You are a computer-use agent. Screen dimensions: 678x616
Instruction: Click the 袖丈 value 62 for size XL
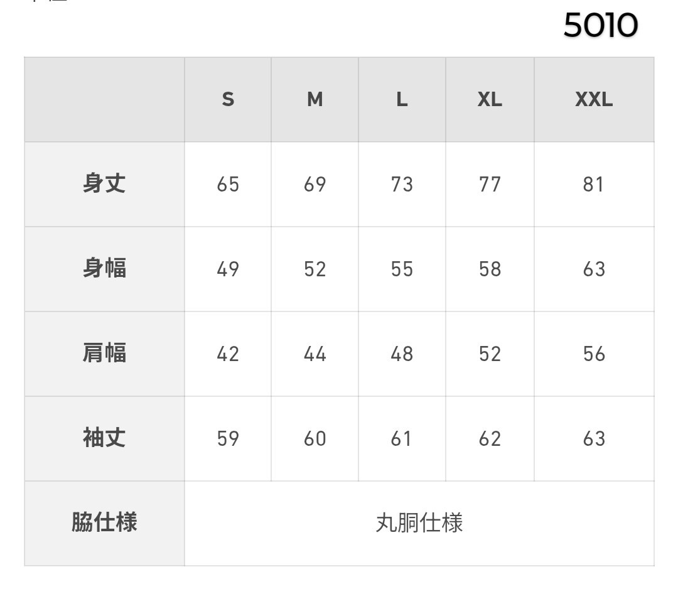point(490,438)
